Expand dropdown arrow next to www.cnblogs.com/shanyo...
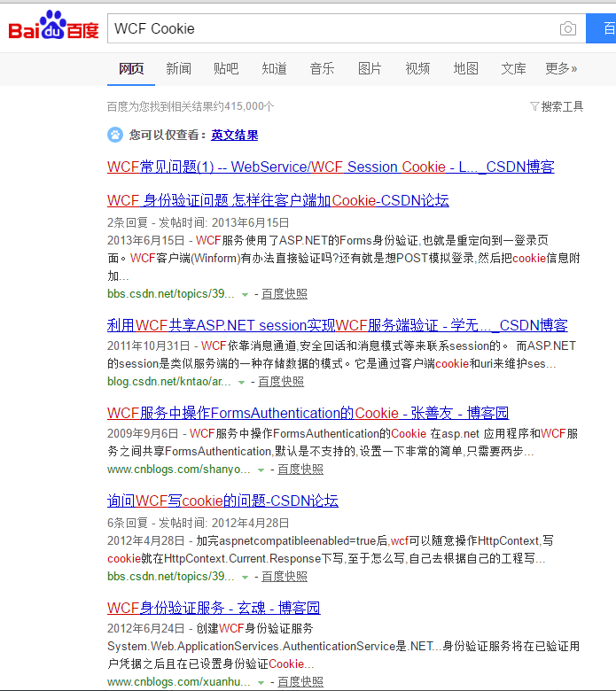 [x=261, y=470]
